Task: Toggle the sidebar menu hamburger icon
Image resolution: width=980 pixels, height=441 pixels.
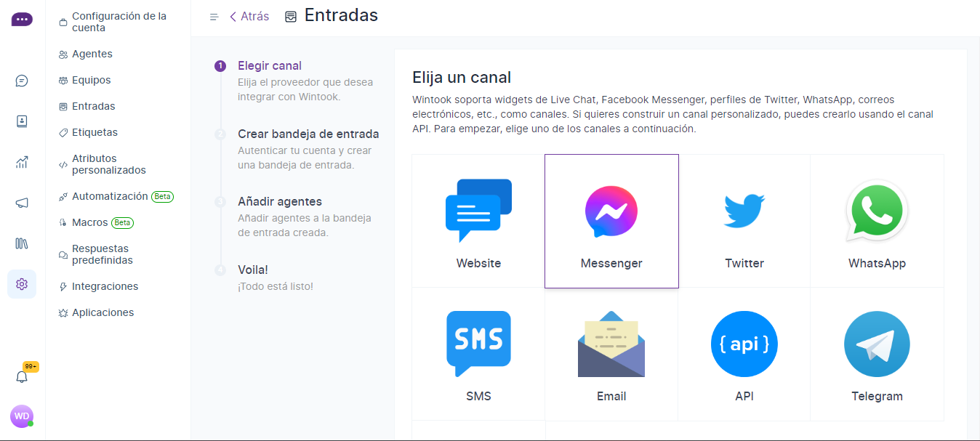Action: click(x=214, y=17)
